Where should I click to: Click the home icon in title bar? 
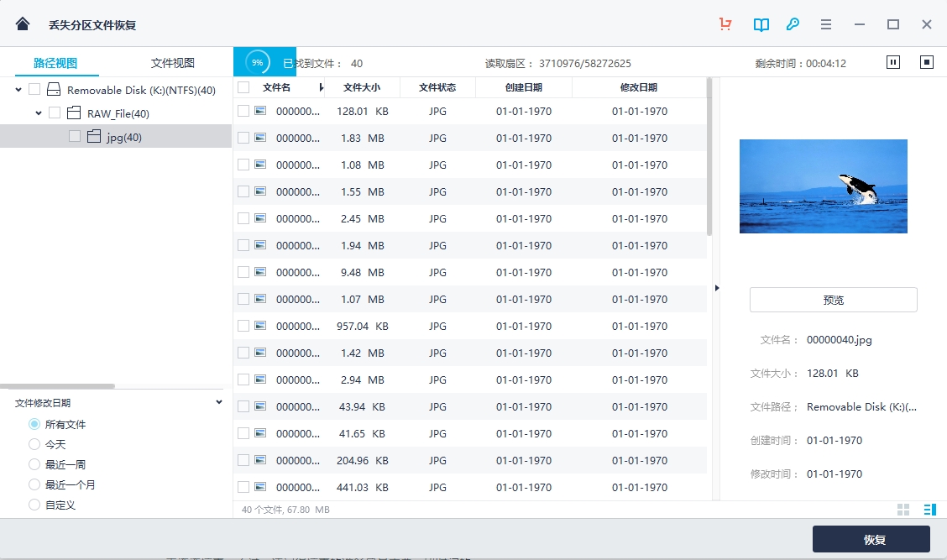[23, 24]
